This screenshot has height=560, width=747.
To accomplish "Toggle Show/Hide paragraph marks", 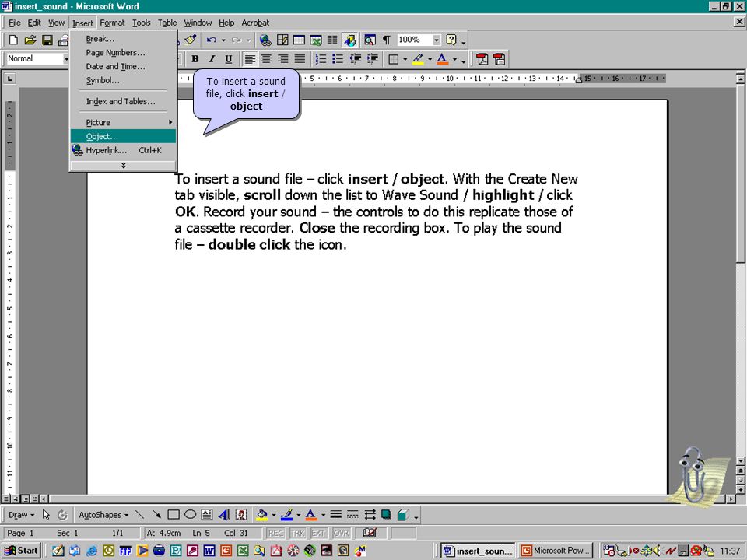I will click(387, 40).
